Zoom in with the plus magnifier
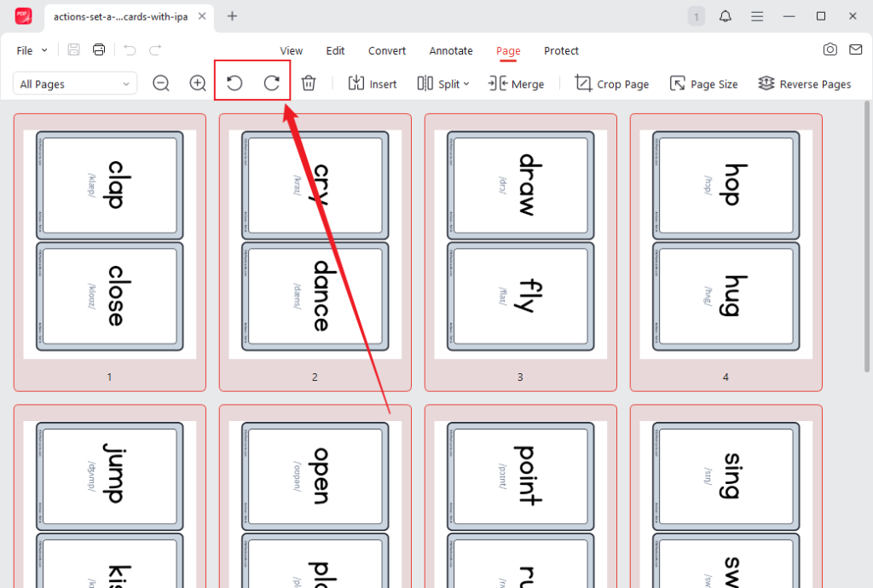Screen dimensions: 873x588 coord(198,84)
